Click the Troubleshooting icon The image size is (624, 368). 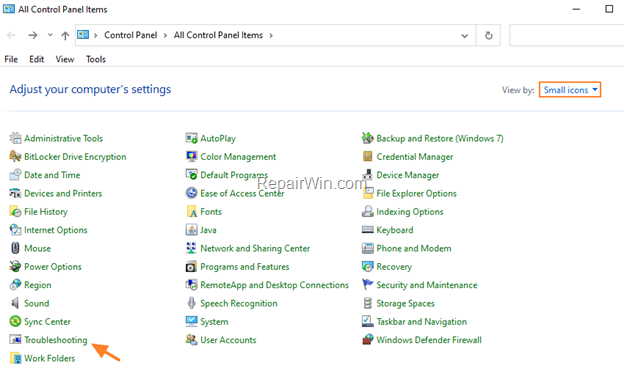point(15,339)
